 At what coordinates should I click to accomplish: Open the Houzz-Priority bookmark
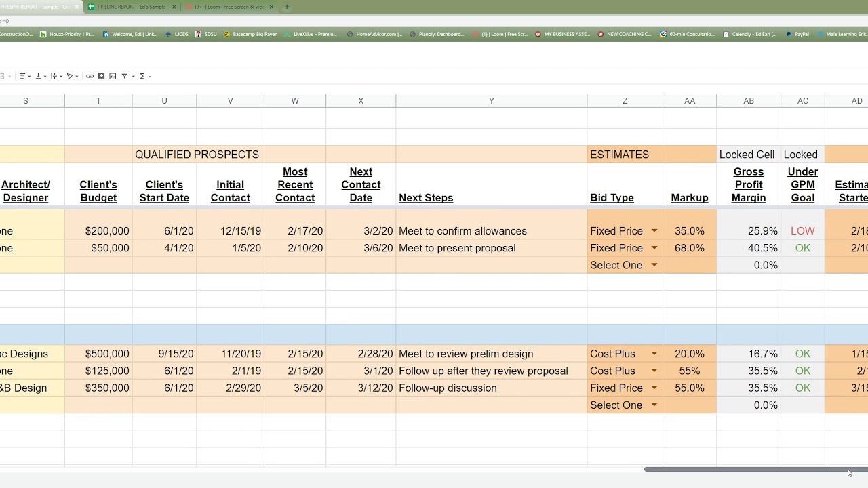(67, 34)
